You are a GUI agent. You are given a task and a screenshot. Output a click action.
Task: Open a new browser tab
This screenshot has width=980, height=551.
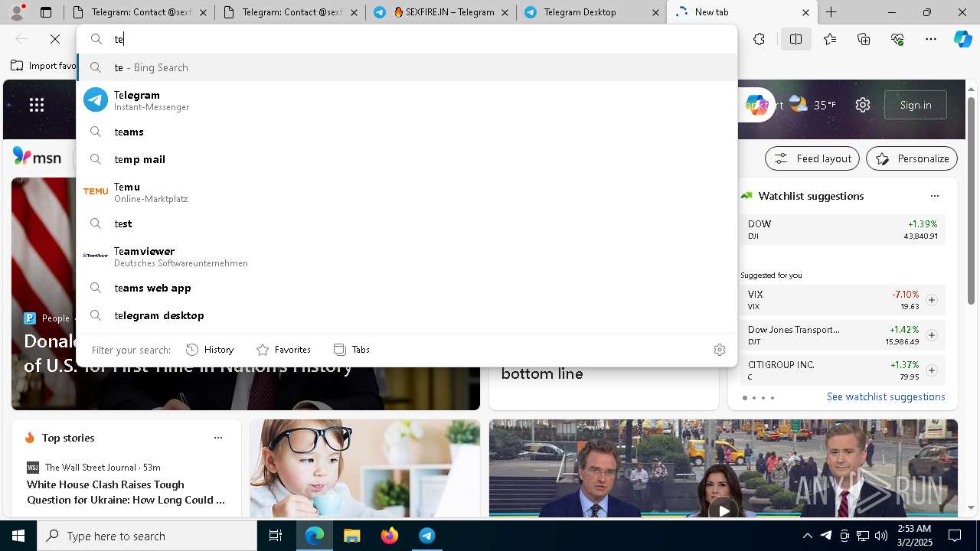pos(831,12)
